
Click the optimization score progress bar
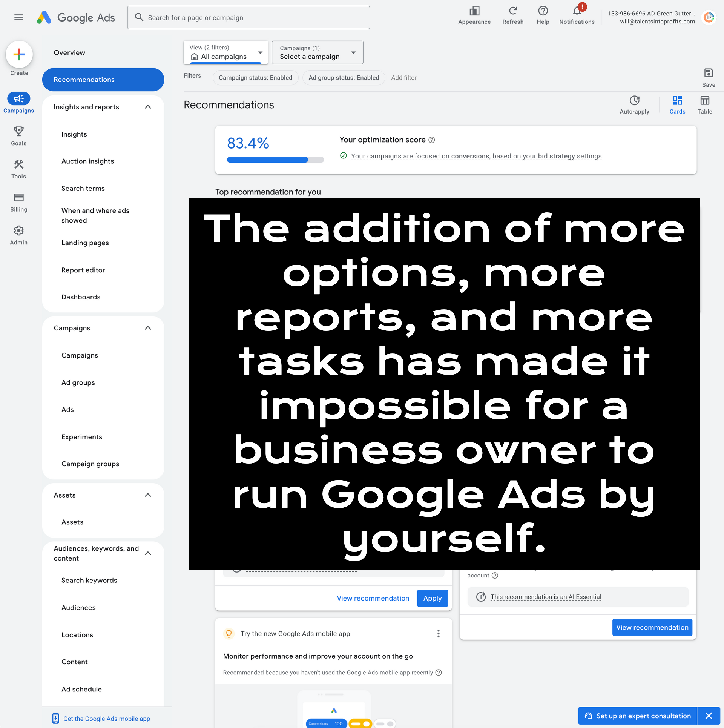pos(275,160)
